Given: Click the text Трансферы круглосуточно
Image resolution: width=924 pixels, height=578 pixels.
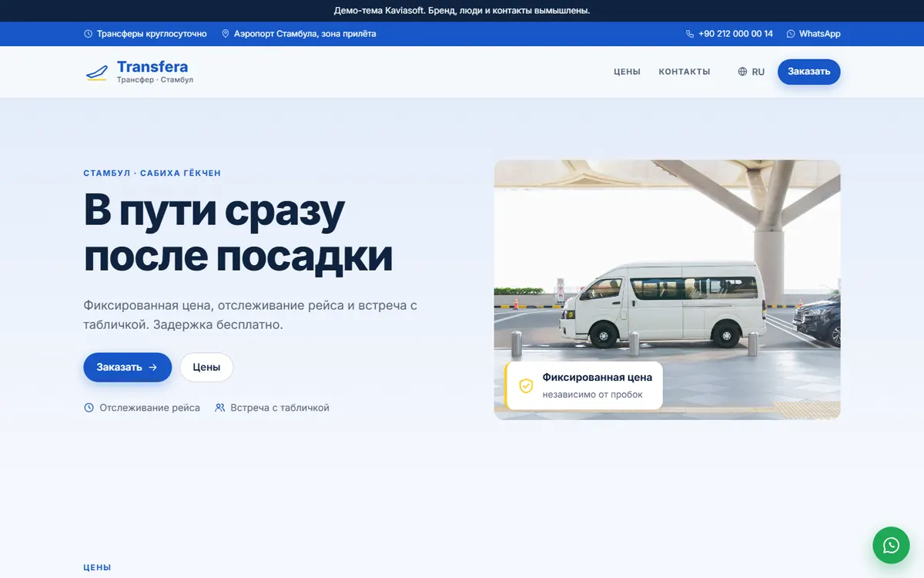Looking at the screenshot, I should [x=152, y=34].
